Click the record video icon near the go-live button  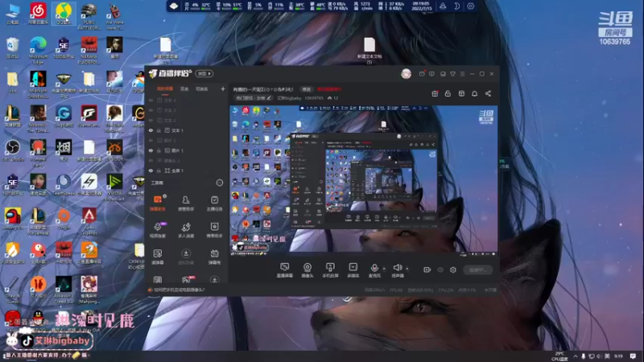427,269
